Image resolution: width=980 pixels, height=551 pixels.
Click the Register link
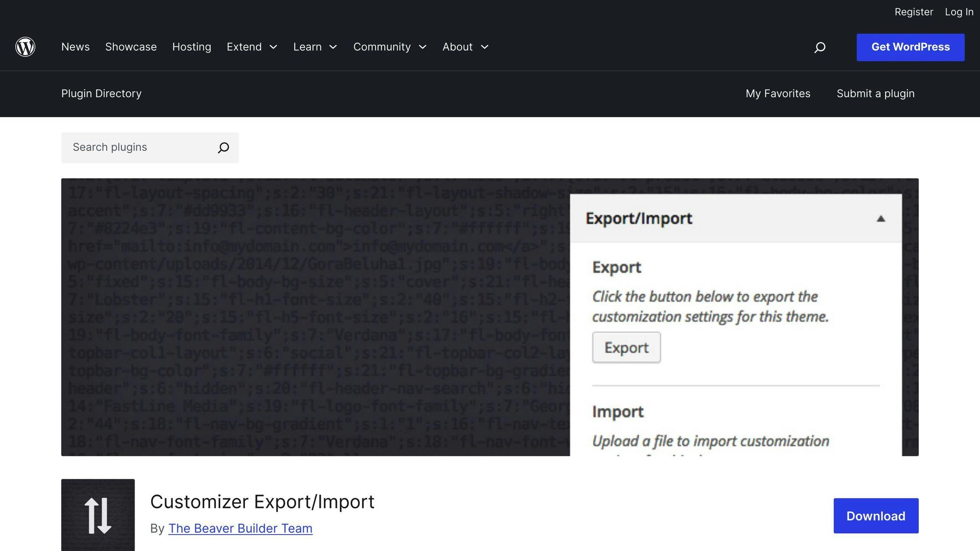(914, 12)
